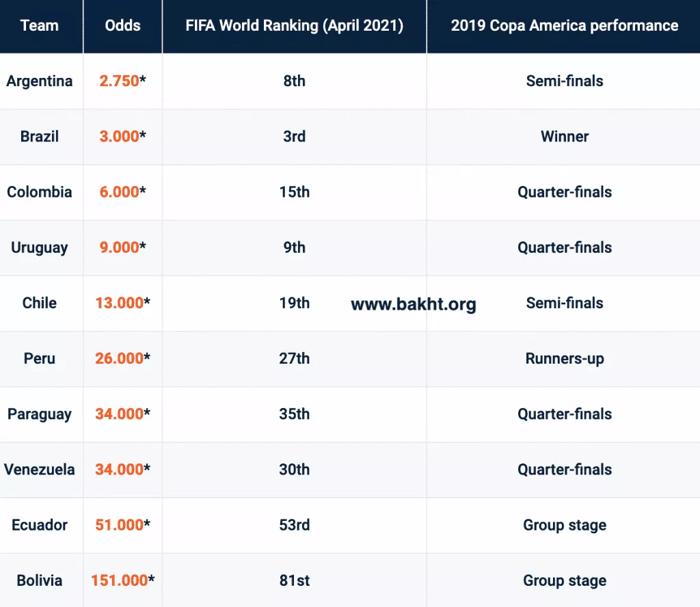Select the FIFA World Ranking column header

click(x=294, y=26)
